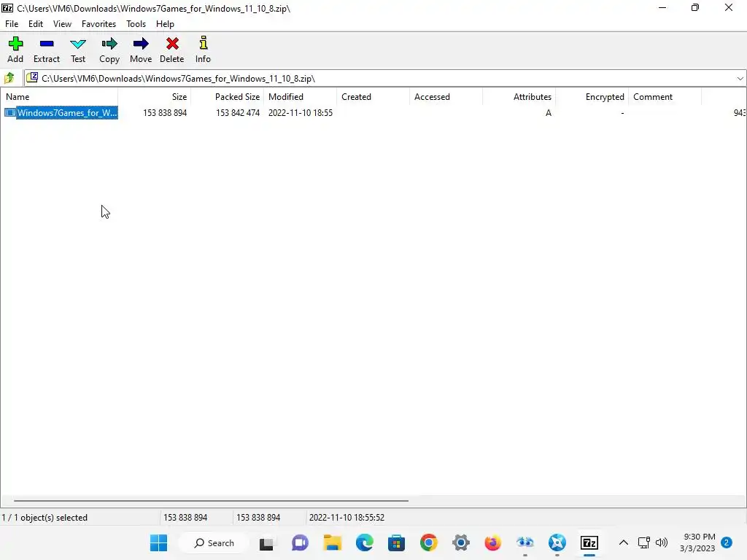The width and height of the screenshot is (747, 560).
Task: Open the Chat app on taskbar
Action: [x=300, y=542]
